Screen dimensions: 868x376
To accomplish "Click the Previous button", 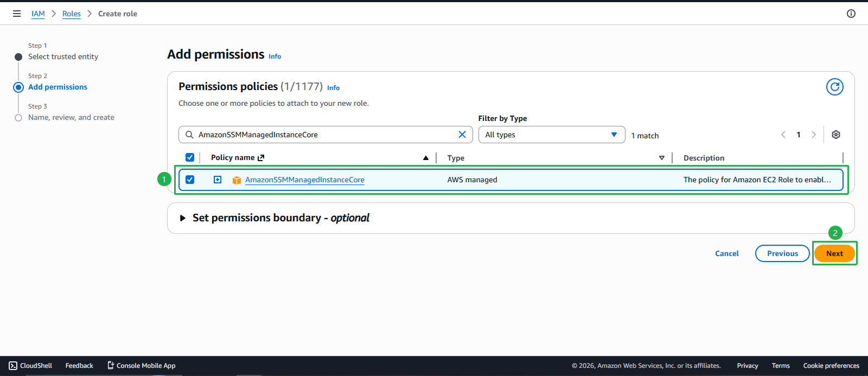I will (x=782, y=253).
